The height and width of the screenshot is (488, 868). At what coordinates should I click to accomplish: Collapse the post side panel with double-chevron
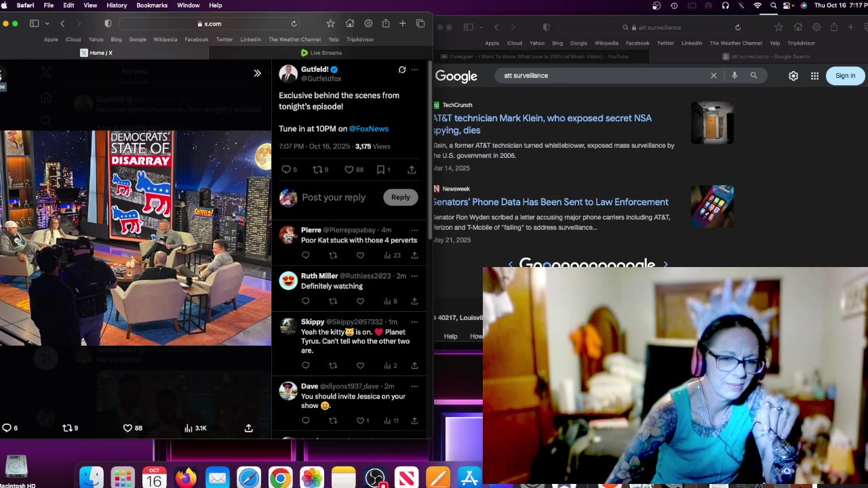[x=257, y=73]
